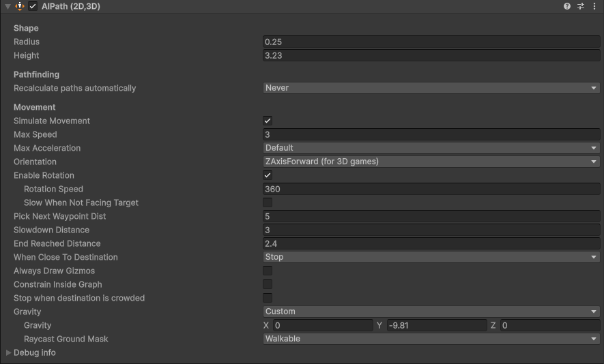Collapse the AIPath component foldout arrow
Screen dimensions: 604x364
tap(8, 6)
